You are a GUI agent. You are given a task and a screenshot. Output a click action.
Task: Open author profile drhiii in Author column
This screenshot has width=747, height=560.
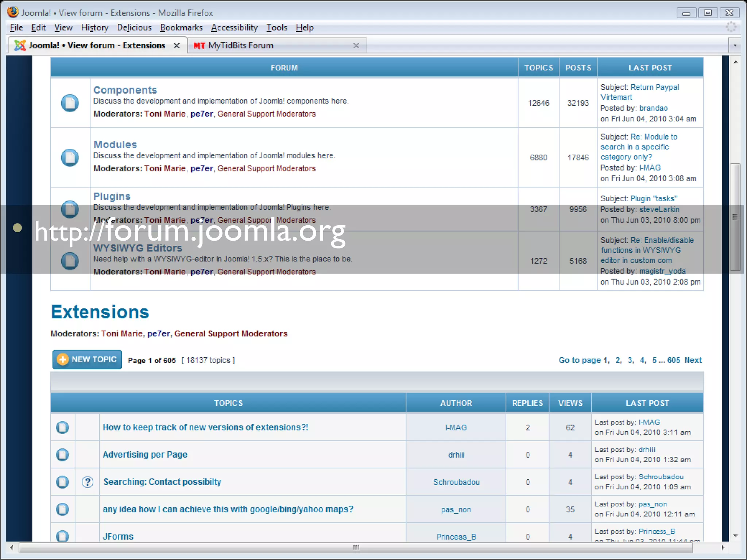pos(456,455)
